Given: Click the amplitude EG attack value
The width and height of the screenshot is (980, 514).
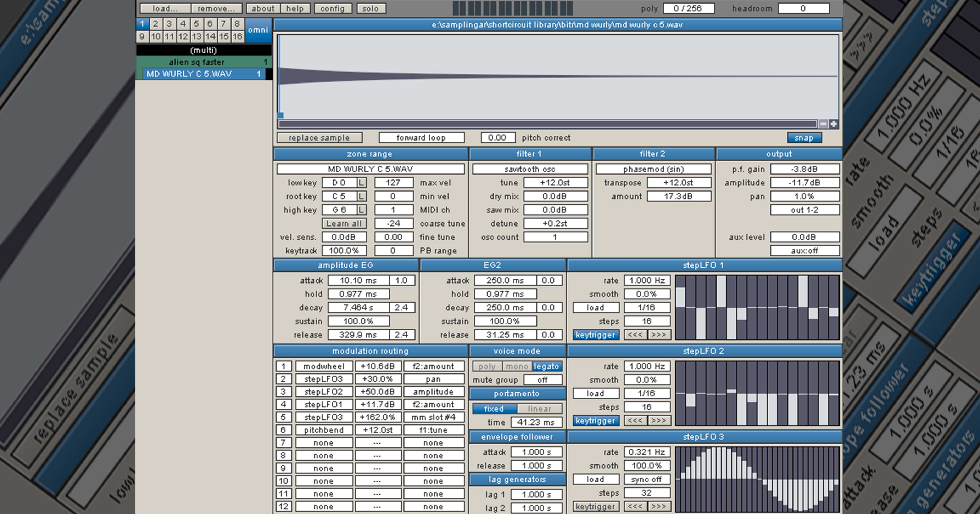Looking at the screenshot, I should [x=358, y=281].
